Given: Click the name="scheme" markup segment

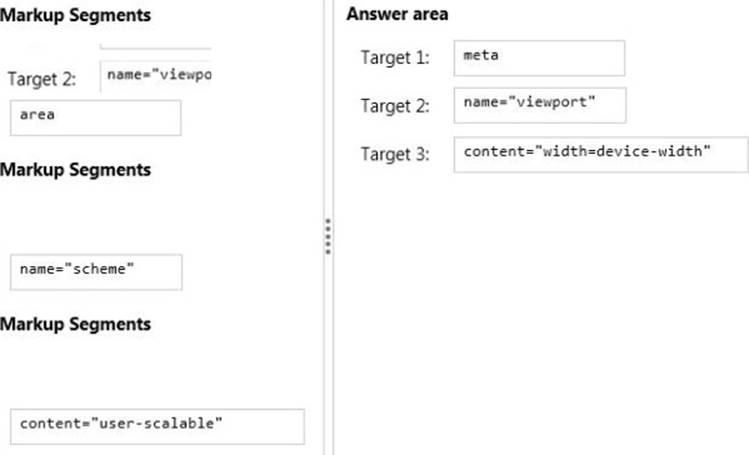Looking at the screenshot, I should pos(95,271).
